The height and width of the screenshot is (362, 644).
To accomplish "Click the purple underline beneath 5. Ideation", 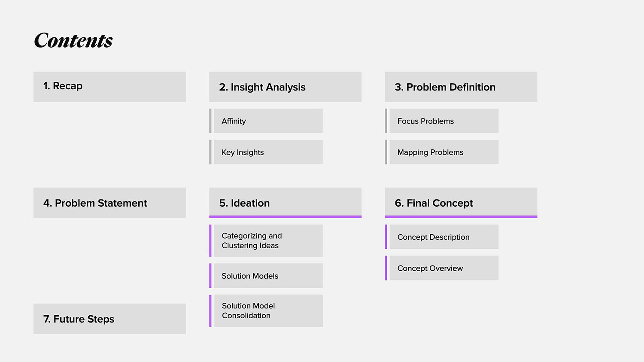I will [285, 217].
